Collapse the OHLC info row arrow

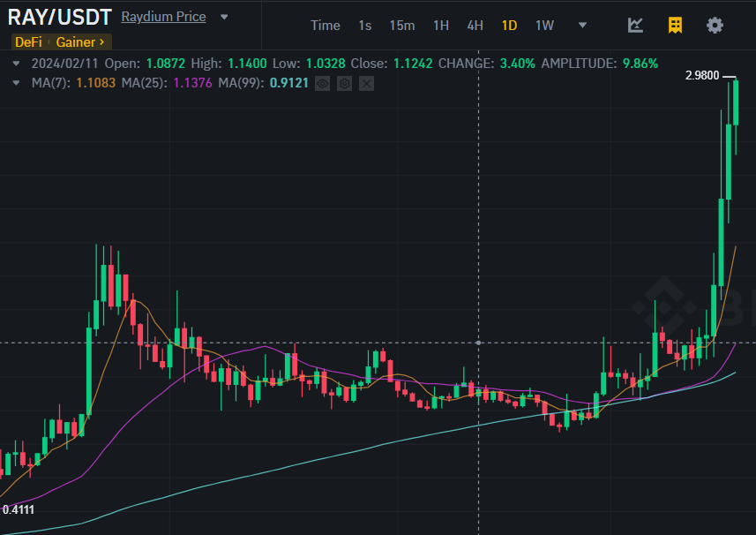pos(16,64)
